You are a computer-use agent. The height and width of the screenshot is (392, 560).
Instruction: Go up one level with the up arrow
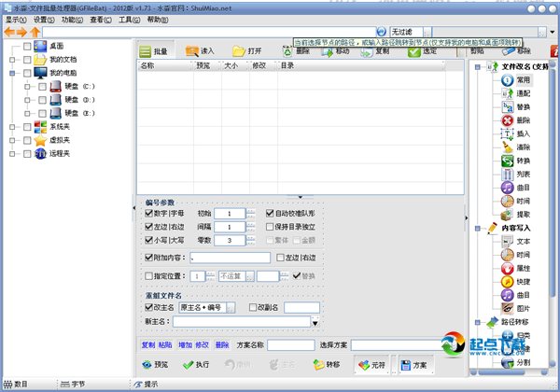(x=35, y=32)
